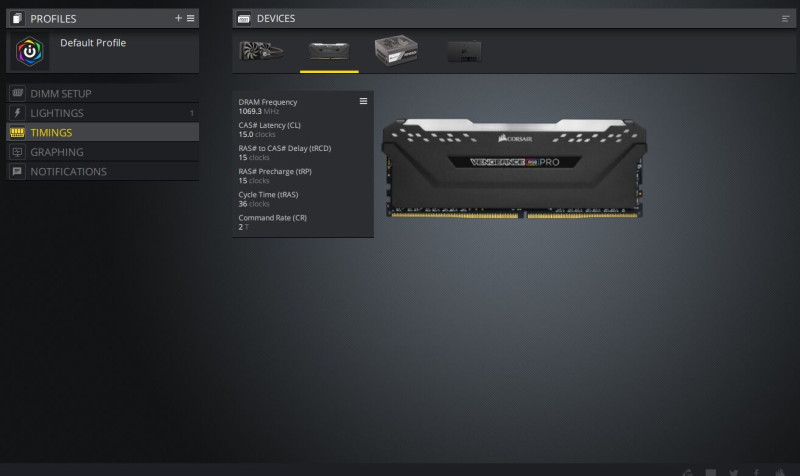Select the Default Profile icon

pyautogui.click(x=30, y=52)
